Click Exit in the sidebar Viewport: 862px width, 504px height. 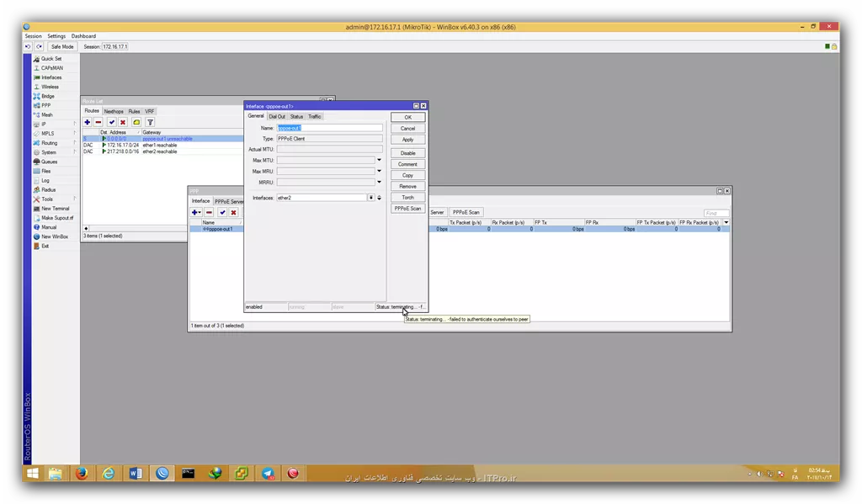45,246
